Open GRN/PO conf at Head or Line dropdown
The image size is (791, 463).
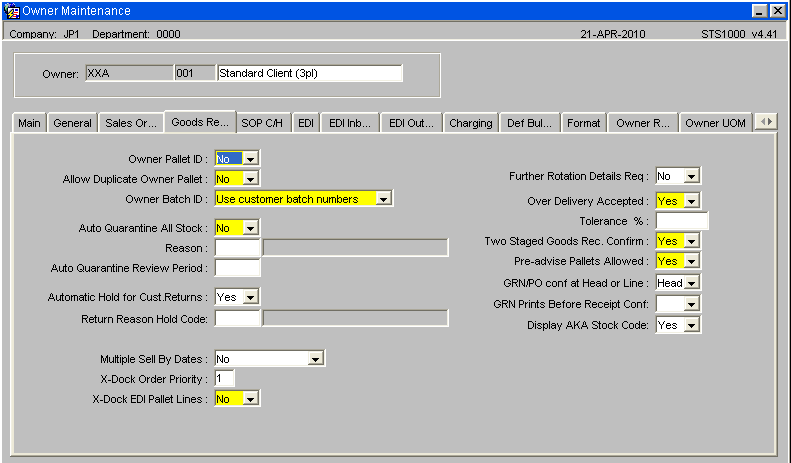tap(692, 282)
